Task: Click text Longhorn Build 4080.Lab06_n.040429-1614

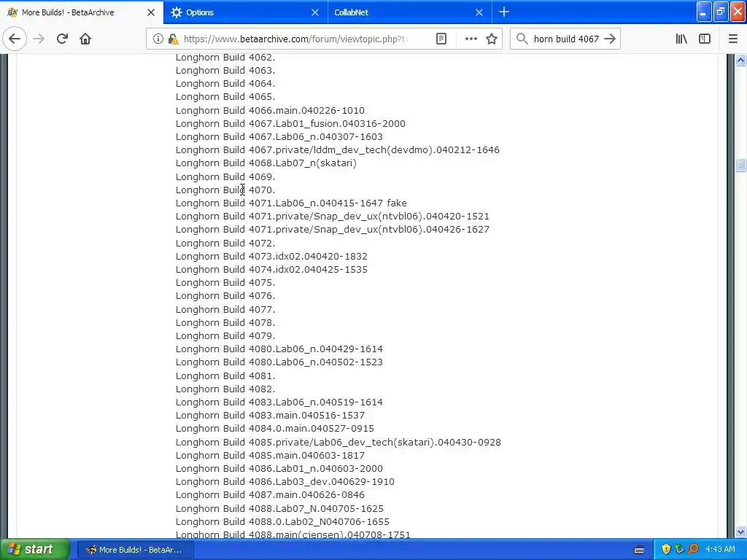Action: click(279, 349)
